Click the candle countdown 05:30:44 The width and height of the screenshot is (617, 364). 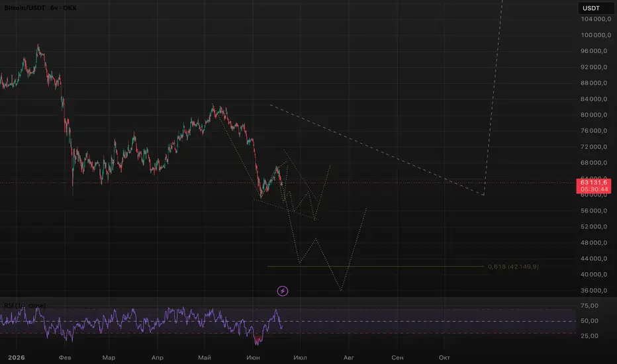pos(593,190)
